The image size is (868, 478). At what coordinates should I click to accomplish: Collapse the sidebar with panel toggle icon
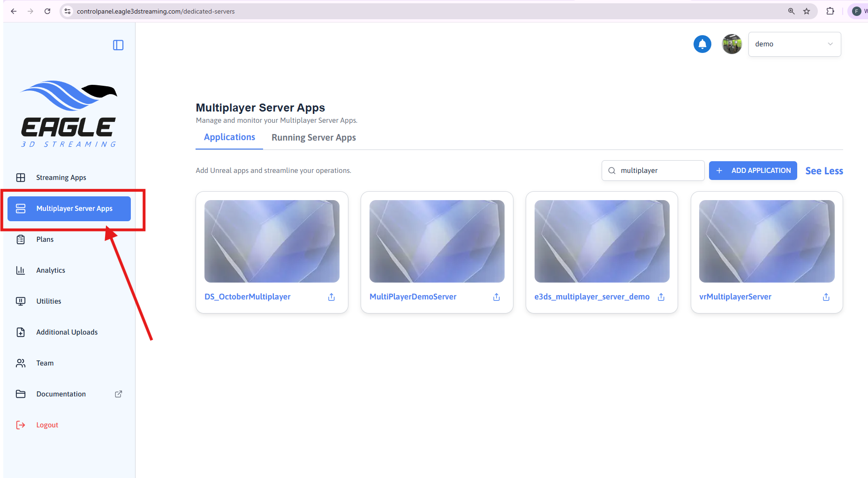click(x=118, y=45)
